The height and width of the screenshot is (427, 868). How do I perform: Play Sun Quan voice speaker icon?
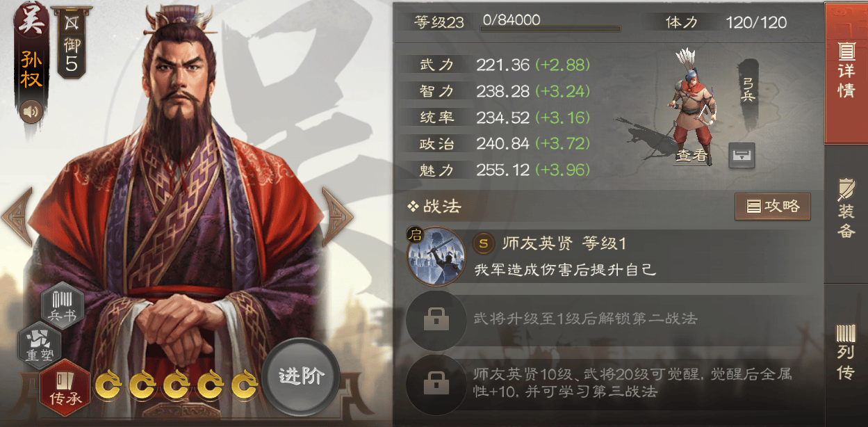(x=31, y=111)
